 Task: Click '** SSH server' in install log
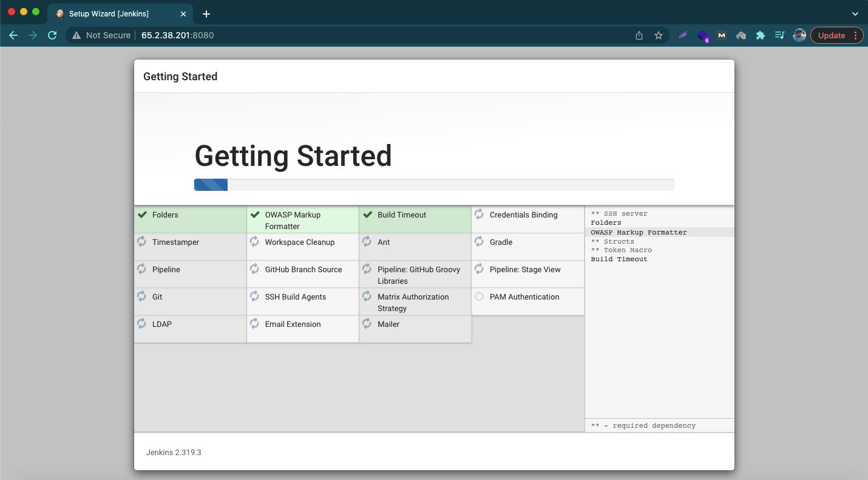(619, 214)
